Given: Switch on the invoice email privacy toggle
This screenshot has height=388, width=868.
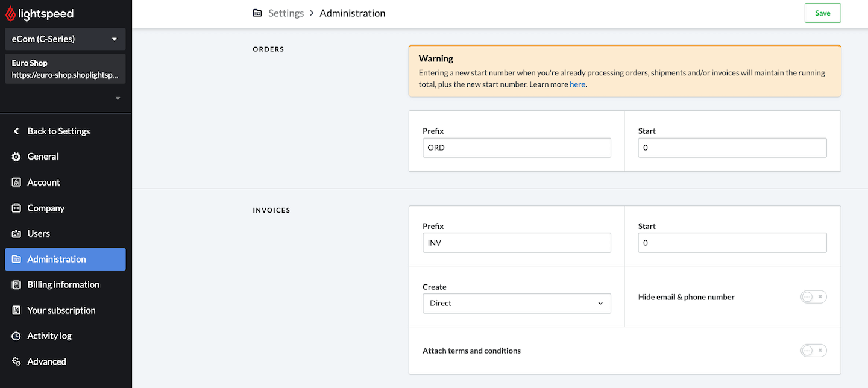Looking at the screenshot, I should (813, 296).
